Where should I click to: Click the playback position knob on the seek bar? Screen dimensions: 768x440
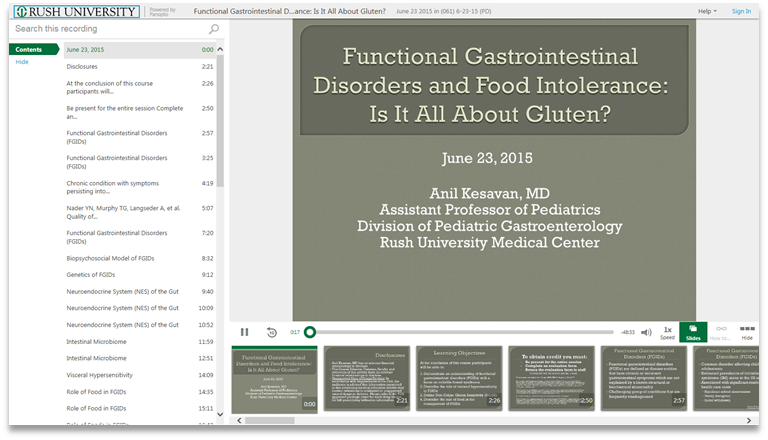tap(310, 332)
